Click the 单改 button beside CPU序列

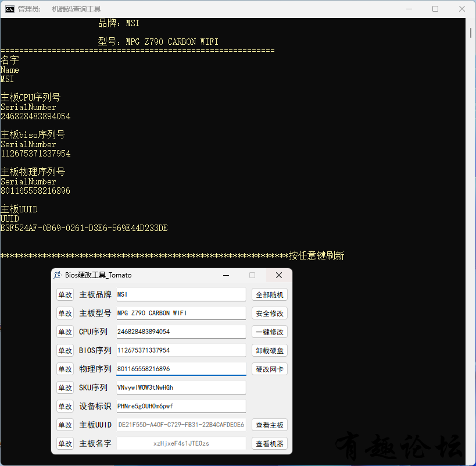pyautogui.click(x=65, y=332)
